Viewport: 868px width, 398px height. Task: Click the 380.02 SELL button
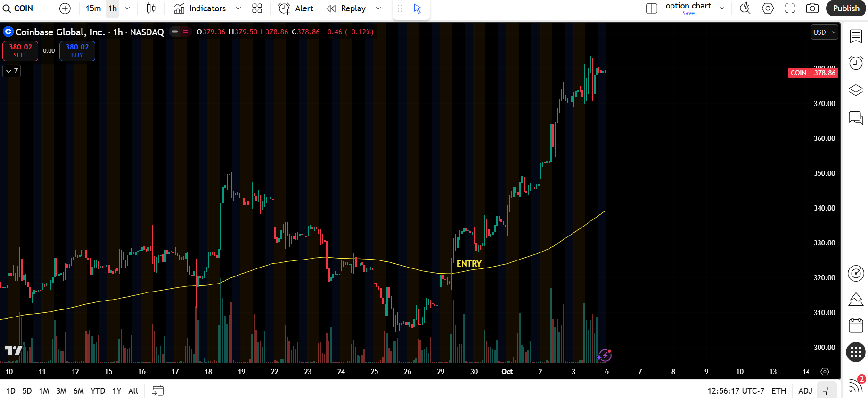[x=20, y=51]
